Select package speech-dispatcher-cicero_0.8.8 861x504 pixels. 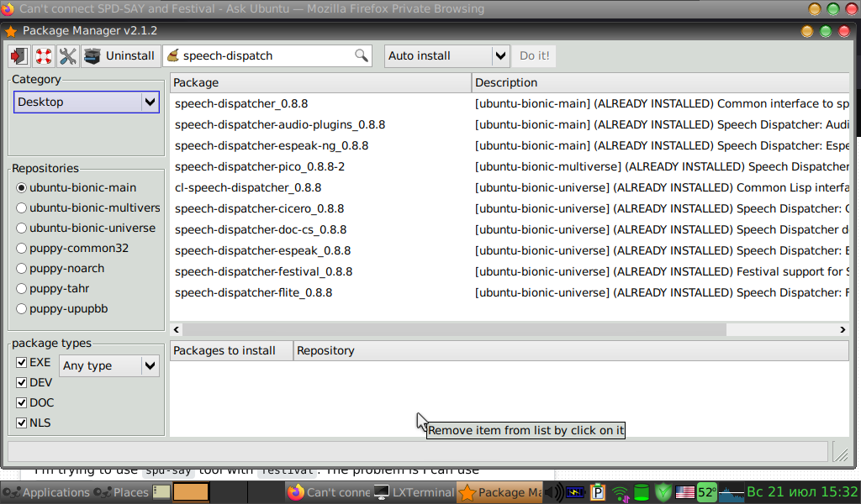259,209
